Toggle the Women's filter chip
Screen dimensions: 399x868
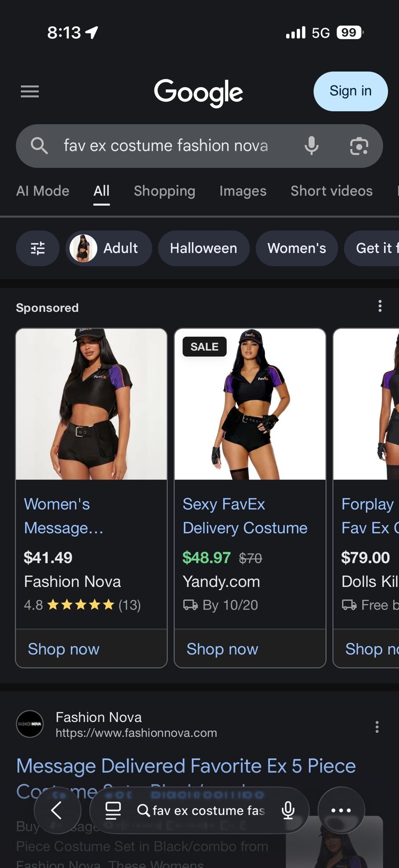pyautogui.click(x=296, y=248)
